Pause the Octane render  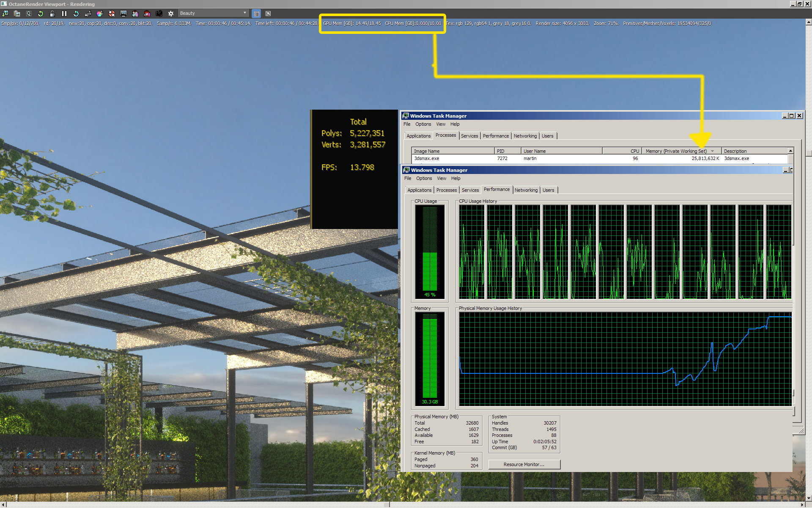64,14
